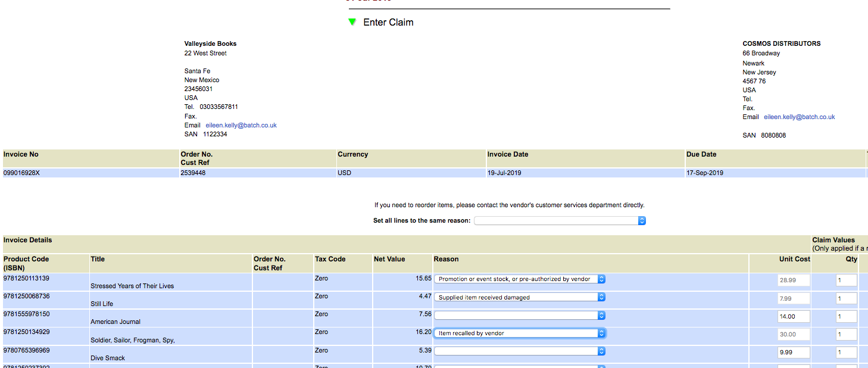Click dropdown arrow on American Journal reason selector
The height and width of the screenshot is (368, 868).
point(601,315)
